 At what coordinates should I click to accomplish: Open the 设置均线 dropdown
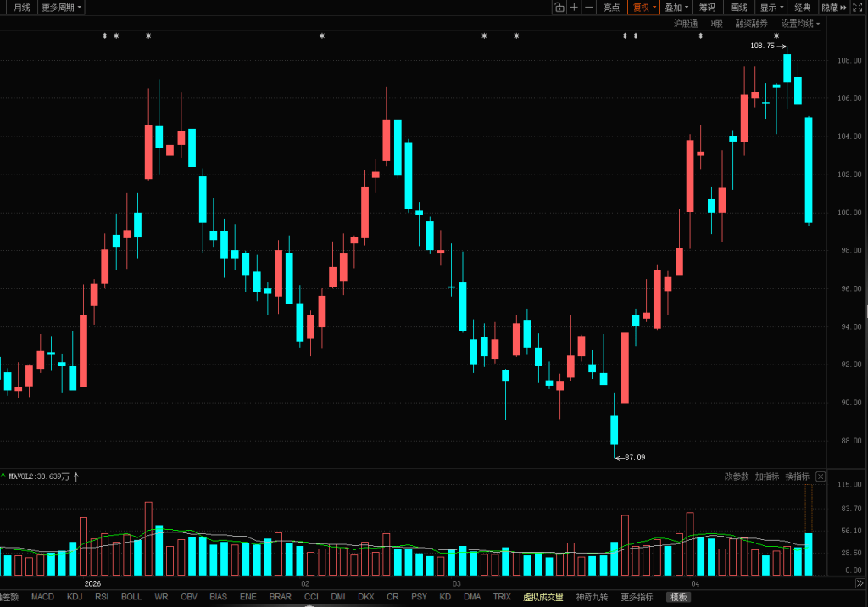click(800, 24)
